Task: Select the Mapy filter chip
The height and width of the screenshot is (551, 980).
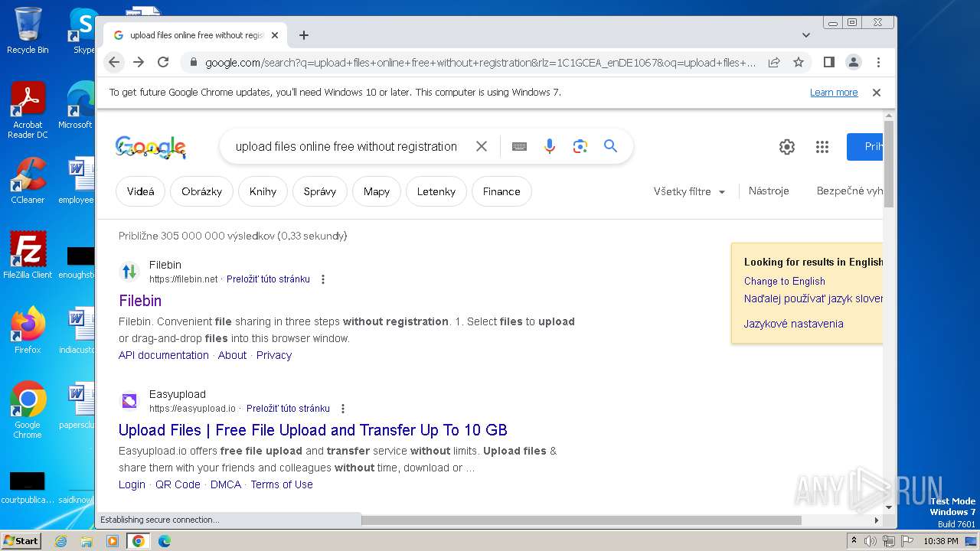Action: coord(377,191)
